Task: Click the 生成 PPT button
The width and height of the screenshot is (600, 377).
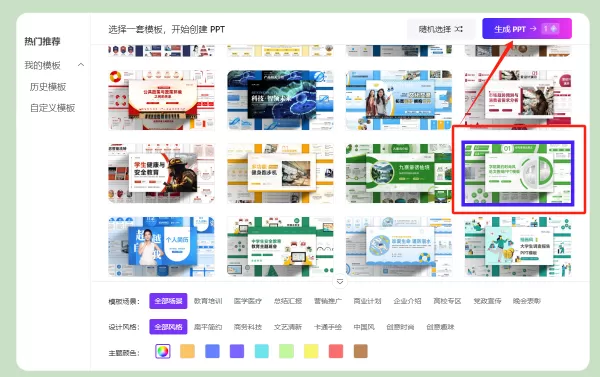Action: pos(527,29)
